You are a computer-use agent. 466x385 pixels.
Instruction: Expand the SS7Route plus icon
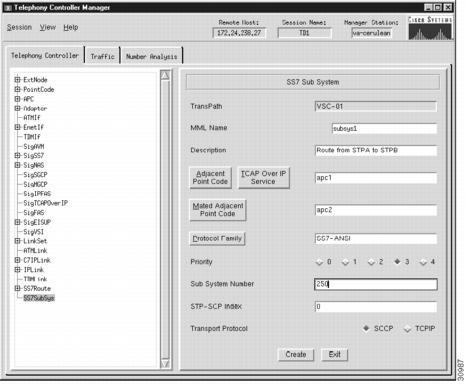pyautogui.click(x=17, y=288)
